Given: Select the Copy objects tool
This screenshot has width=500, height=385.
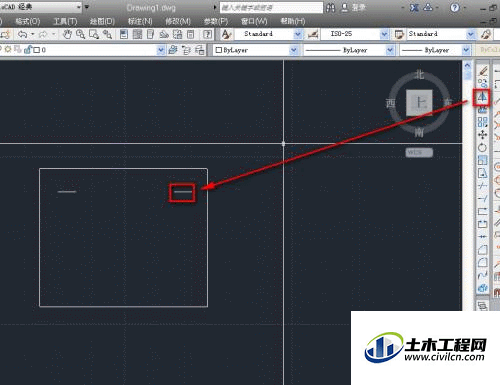Looking at the screenshot, I should tap(482, 84).
